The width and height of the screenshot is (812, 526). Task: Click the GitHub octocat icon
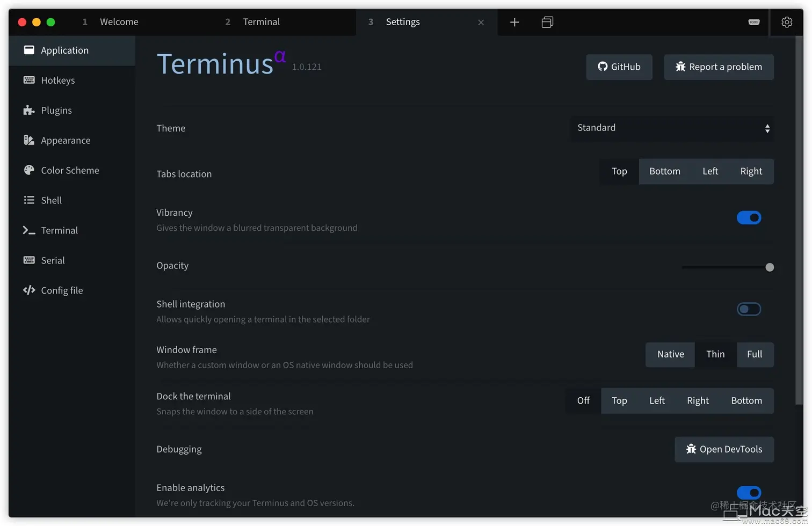(603, 67)
